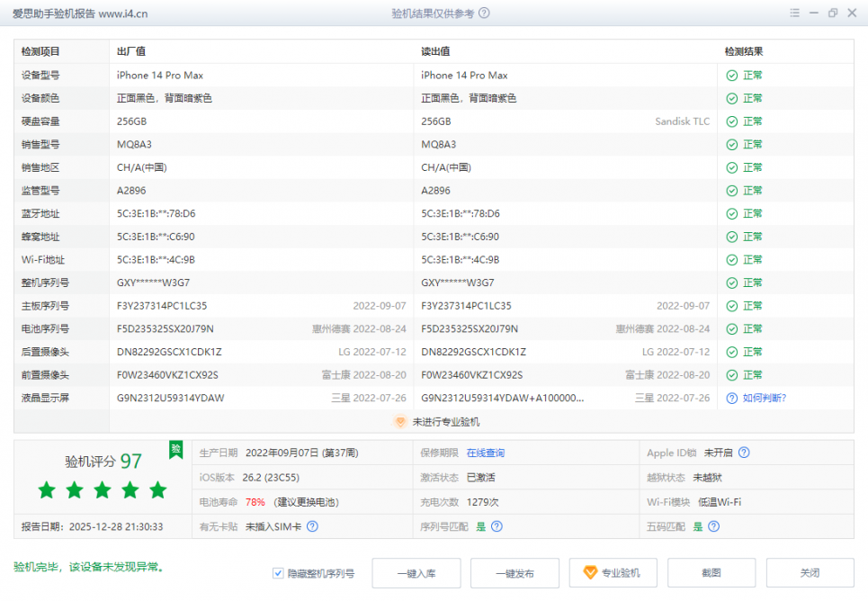
Task: Start professional inspection with the 专业验机 button
Action: click(x=613, y=573)
